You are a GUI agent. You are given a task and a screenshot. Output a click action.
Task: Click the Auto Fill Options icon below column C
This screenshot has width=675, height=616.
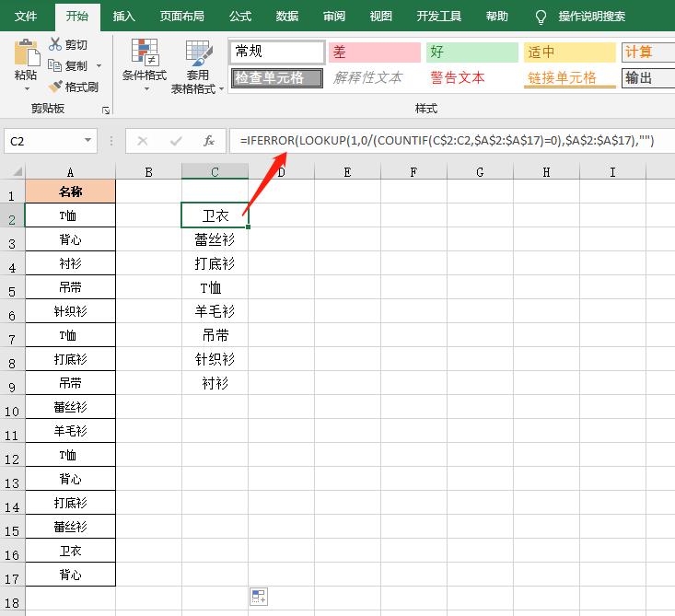[x=259, y=597]
